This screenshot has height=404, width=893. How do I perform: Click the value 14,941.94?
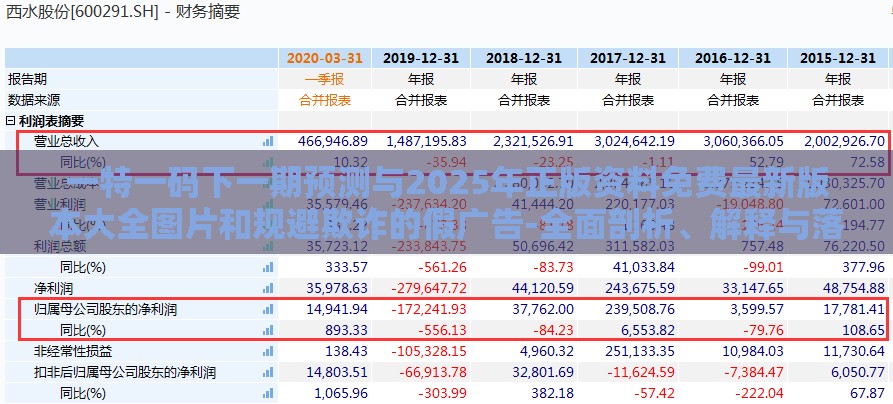[x=337, y=309]
